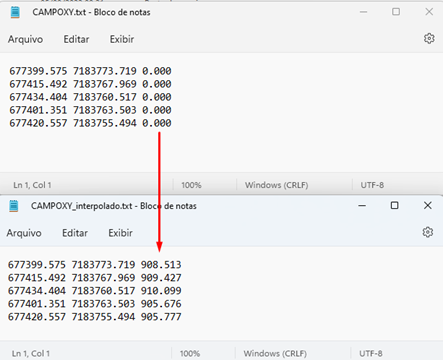Close the CAMPOXY_interpolado.txt window
Screen dimensions: 443x360
point(428,205)
